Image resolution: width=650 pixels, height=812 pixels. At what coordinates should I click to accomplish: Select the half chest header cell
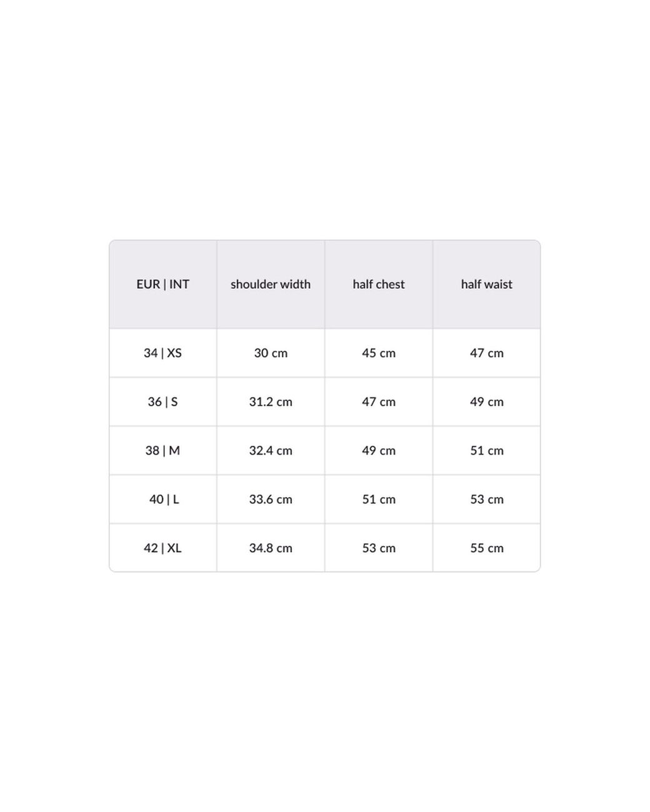[379, 284]
